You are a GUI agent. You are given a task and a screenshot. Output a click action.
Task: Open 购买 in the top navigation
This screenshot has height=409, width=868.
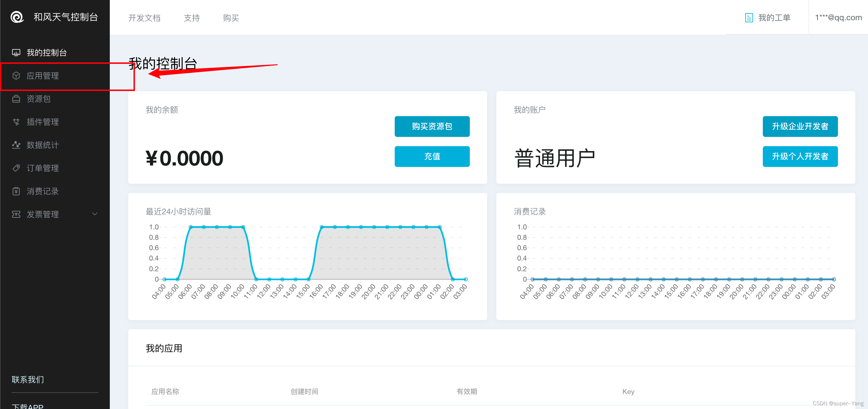(231, 18)
